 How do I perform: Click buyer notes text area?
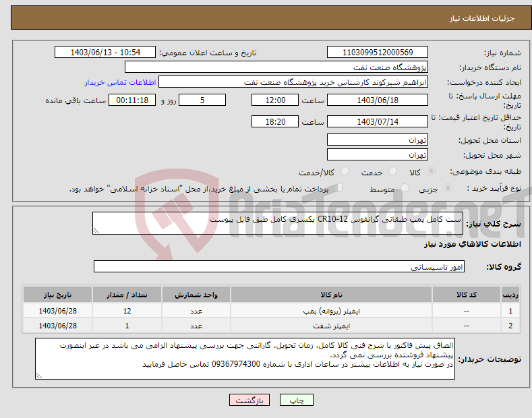click(x=245, y=359)
